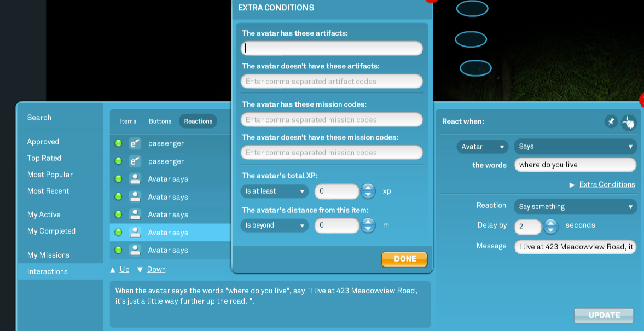Increase the avatar distance value
Viewport: 644px width, 331px height.
(368, 222)
